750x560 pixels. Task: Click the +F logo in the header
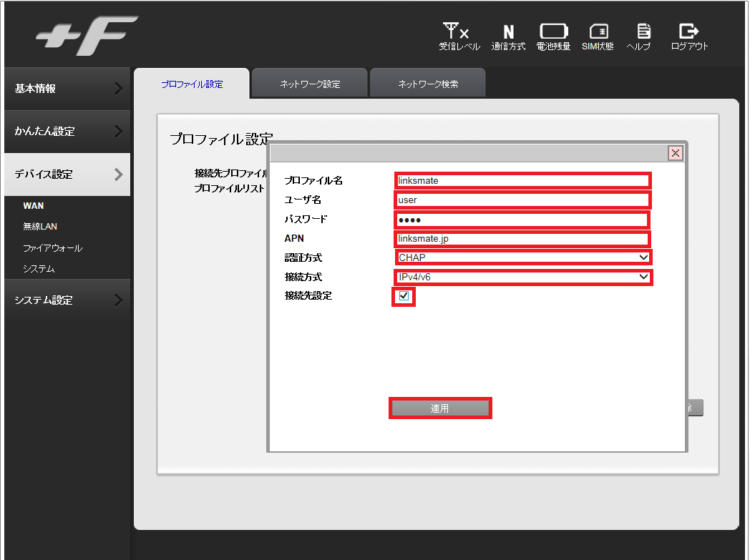[87, 35]
